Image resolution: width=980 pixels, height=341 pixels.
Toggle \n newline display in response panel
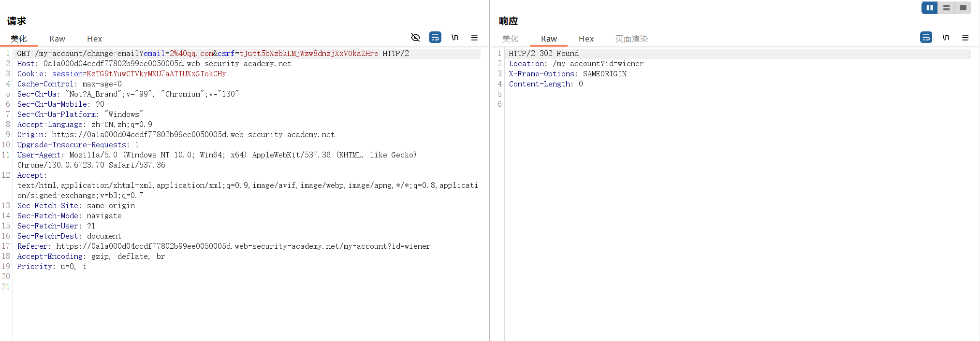point(946,37)
